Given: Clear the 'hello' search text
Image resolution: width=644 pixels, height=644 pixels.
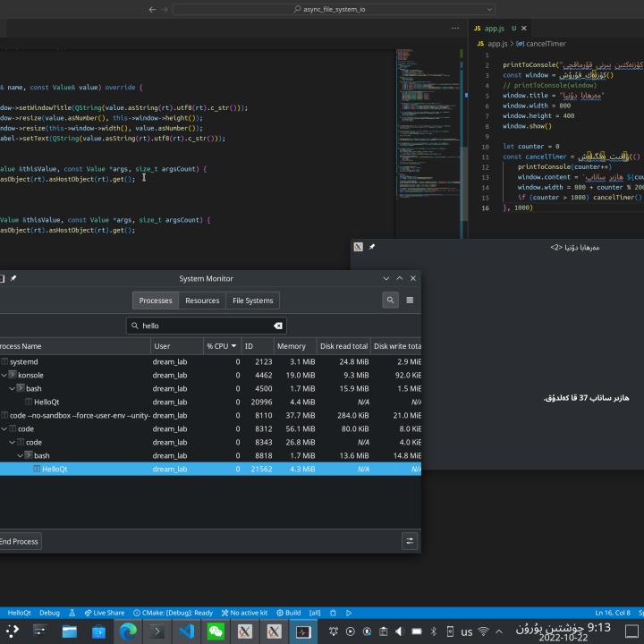Looking at the screenshot, I should coord(278,326).
